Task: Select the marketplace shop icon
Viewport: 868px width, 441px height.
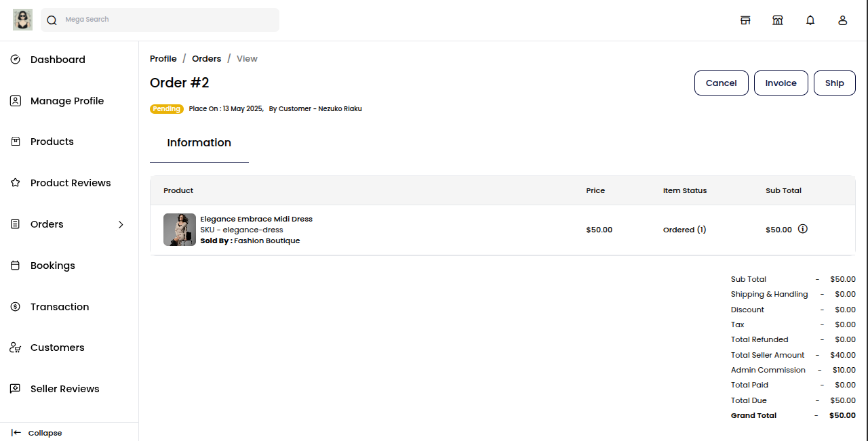Action: 778,20
